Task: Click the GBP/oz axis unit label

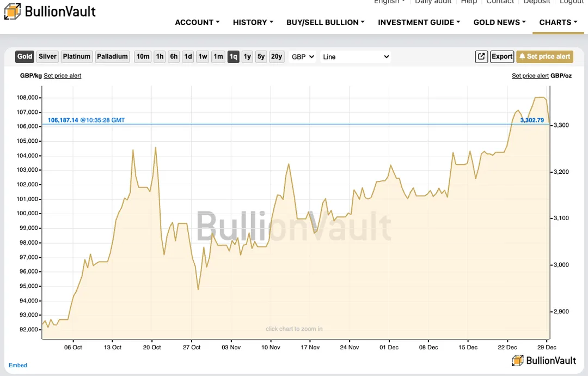Action: coord(561,76)
